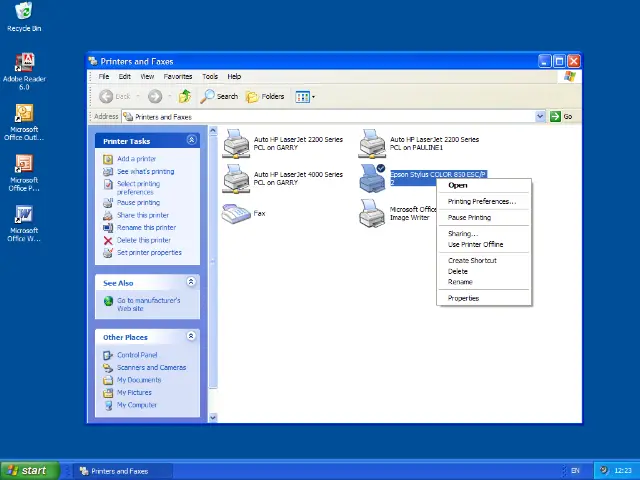Click the Control Panel icon in Other Places
This screenshot has width=640, height=480.
(x=108, y=355)
